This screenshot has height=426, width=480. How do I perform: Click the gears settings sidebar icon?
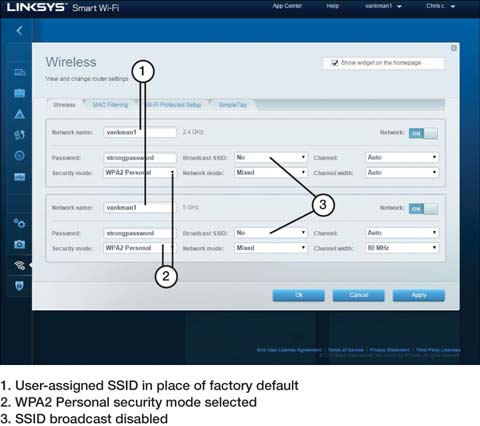tap(19, 223)
